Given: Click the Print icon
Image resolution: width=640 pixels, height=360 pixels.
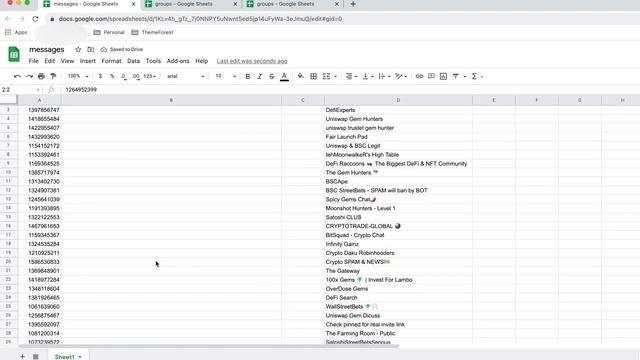Looking at the screenshot, I should (41, 76).
